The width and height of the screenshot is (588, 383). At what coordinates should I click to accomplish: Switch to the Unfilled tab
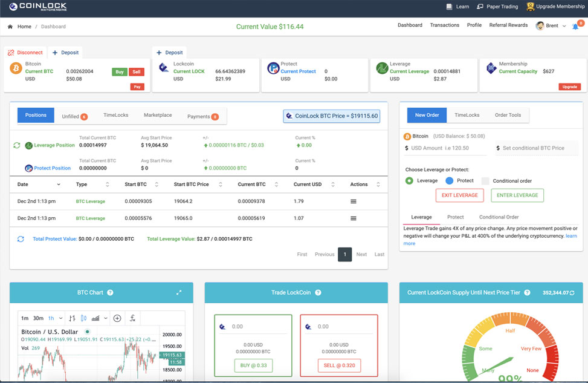tap(74, 116)
